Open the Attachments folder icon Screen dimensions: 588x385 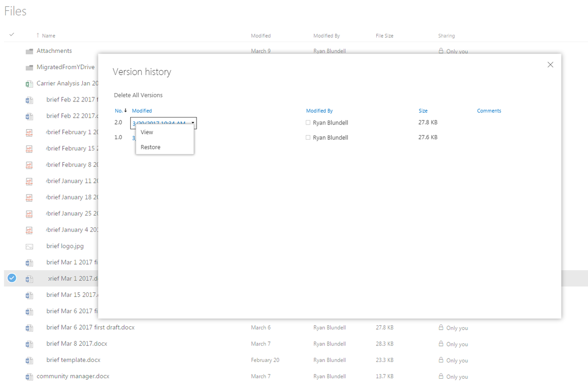(28, 50)
